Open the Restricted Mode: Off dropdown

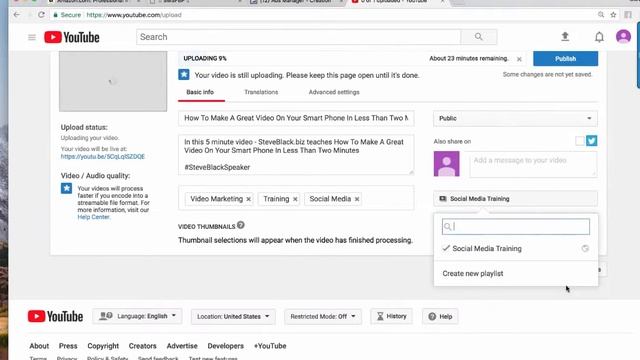pos(322,316)
